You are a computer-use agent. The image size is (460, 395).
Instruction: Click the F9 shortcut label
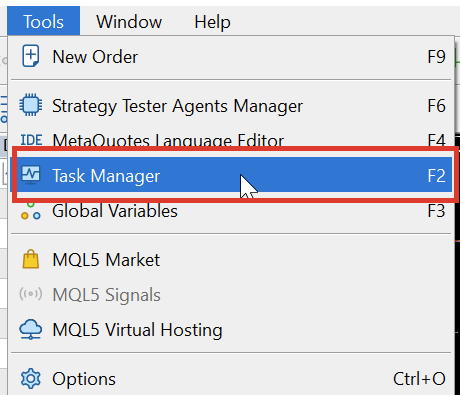point(436,57)
